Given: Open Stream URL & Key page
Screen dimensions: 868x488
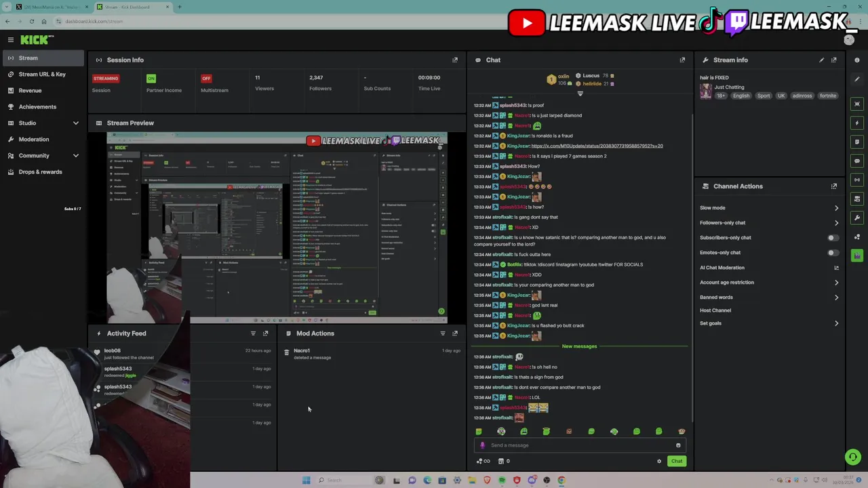Looking at the screenshot, I should click(x=42, y=74).
